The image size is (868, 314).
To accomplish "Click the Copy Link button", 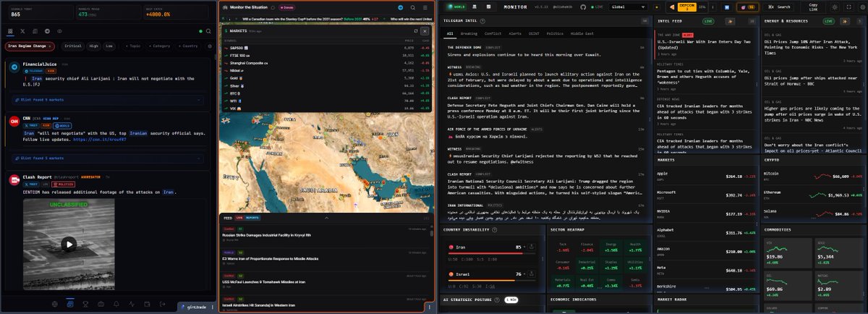I will [x=813, y=7].
